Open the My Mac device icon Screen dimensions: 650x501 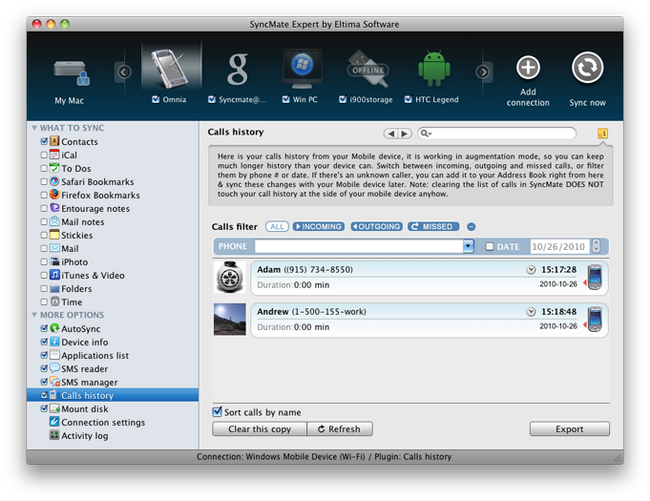click(71, 74)
